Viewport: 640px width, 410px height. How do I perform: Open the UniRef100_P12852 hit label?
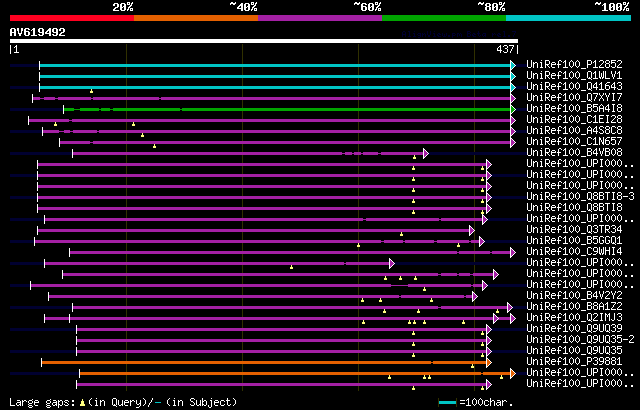574,64
